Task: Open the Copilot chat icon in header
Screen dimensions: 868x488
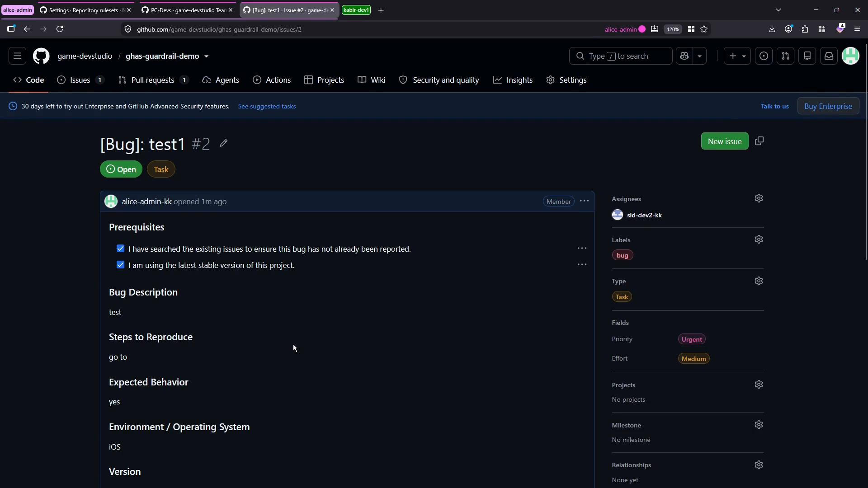Action: coord(684,56)
